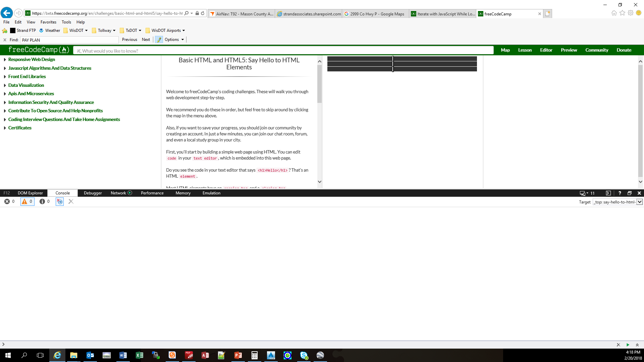The width and height of the screenshot is (644, 362).
Task: Open device emulation mode selector
Action: click(584, 193)
